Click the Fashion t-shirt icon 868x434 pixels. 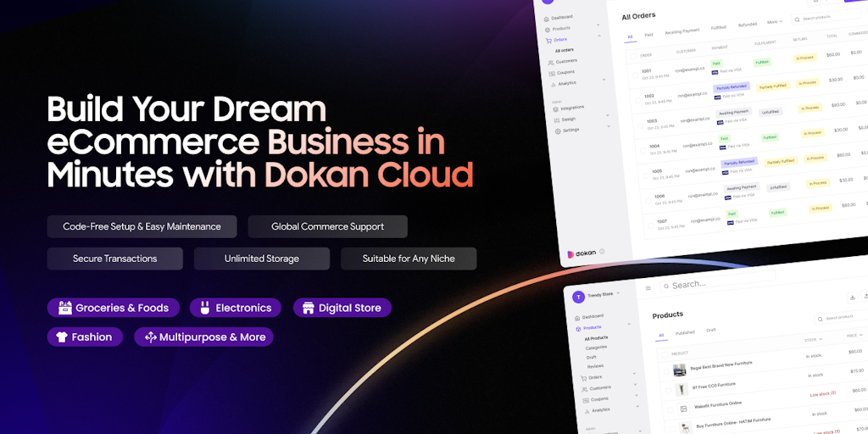coord(61,337)
